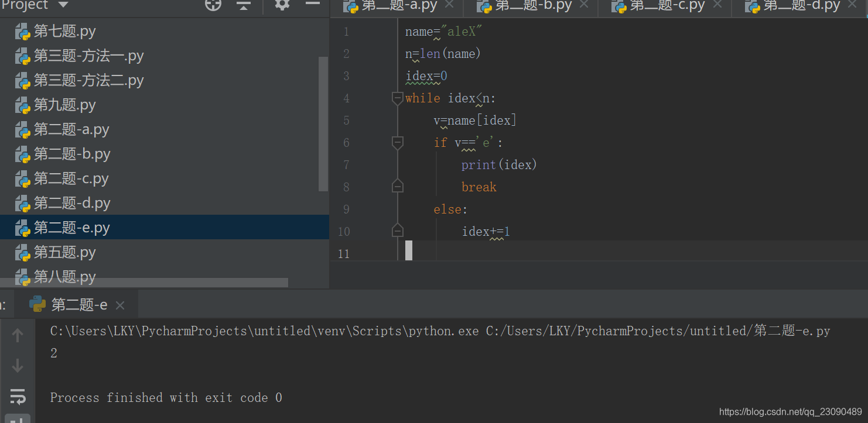
Task: Close the 第二题-a.py editor tab
Action: (449, 5)
